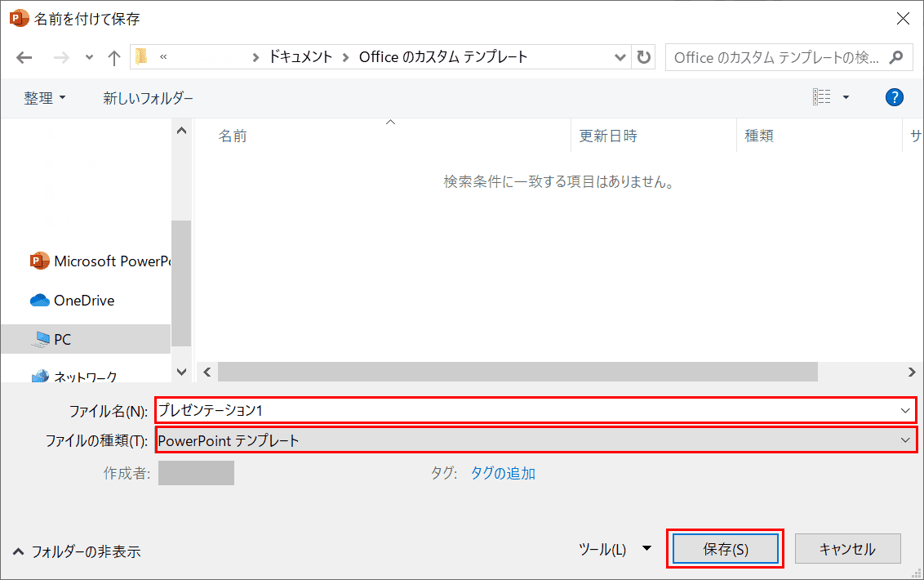Open the 整理 menu
This screenshot has width=924, height=580.
[45, 98]
